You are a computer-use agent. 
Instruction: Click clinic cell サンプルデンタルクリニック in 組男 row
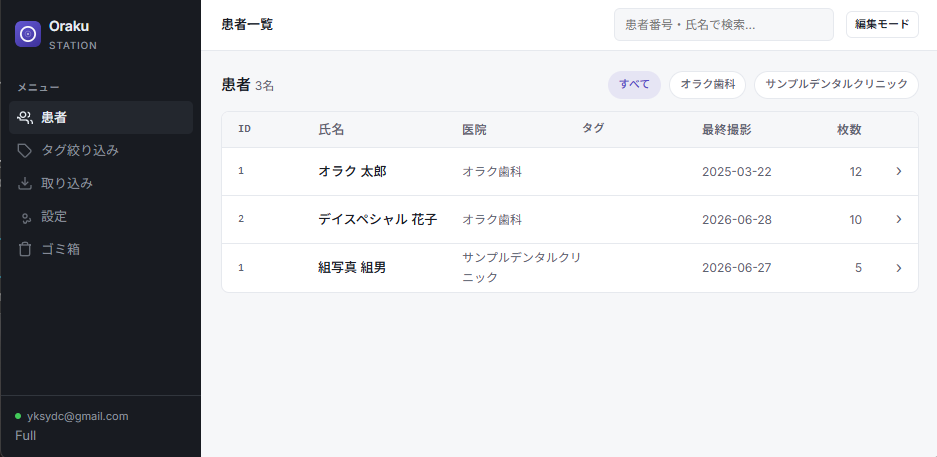coord(522,268)
